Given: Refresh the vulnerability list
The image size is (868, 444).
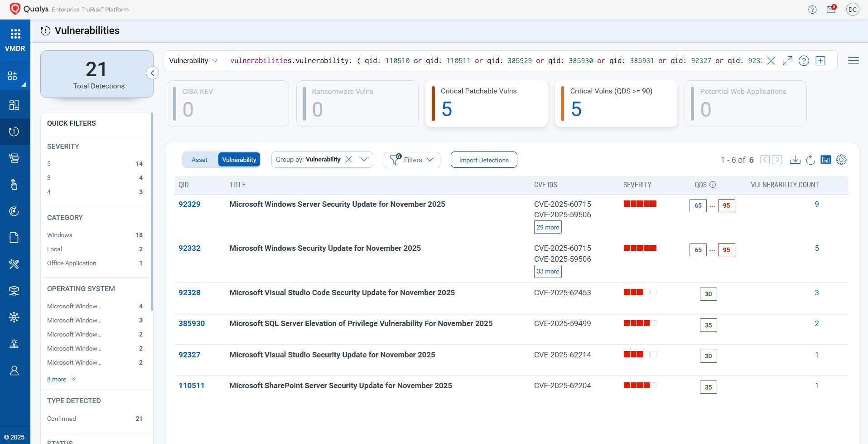Looking at the screenshot, I should pos(810,160).
